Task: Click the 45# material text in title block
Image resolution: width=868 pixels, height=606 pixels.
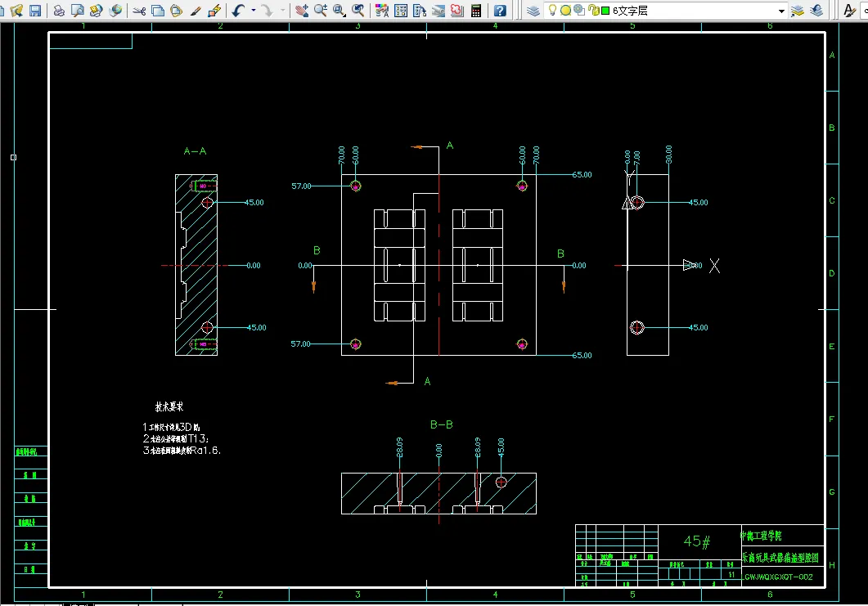Action: (696, 541)
